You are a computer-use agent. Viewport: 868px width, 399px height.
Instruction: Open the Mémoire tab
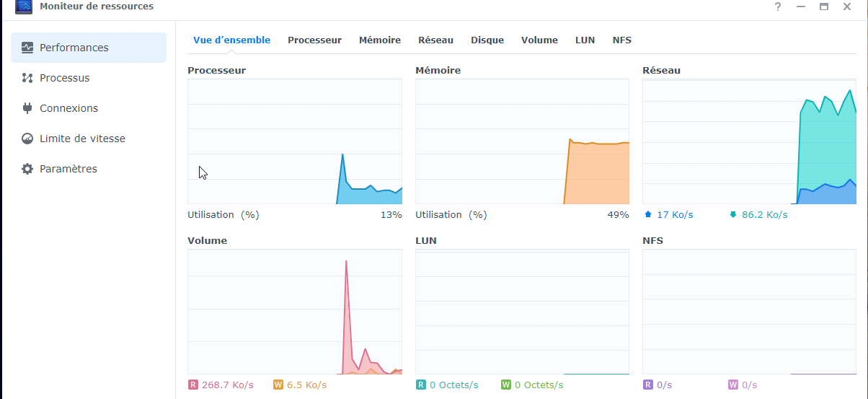(380, 40)
